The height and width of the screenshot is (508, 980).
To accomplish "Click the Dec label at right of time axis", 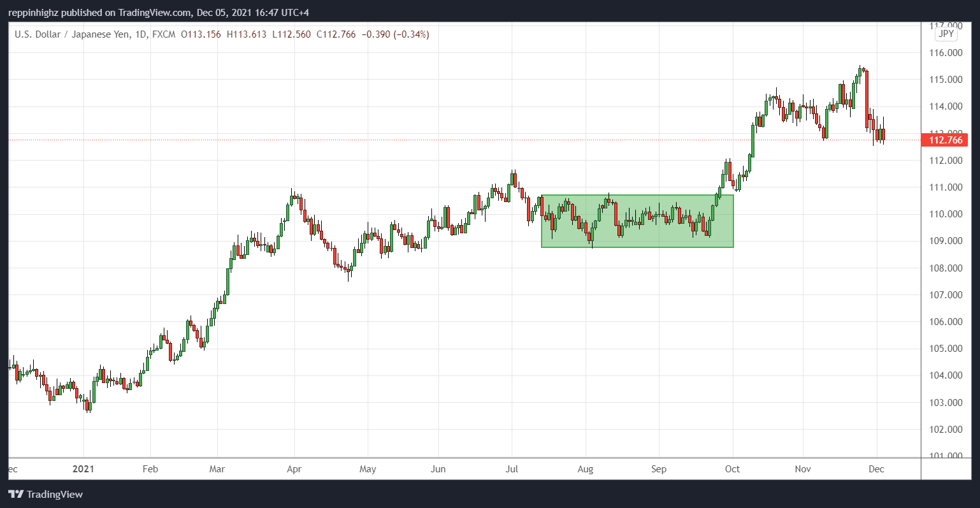I will (877, 469).
